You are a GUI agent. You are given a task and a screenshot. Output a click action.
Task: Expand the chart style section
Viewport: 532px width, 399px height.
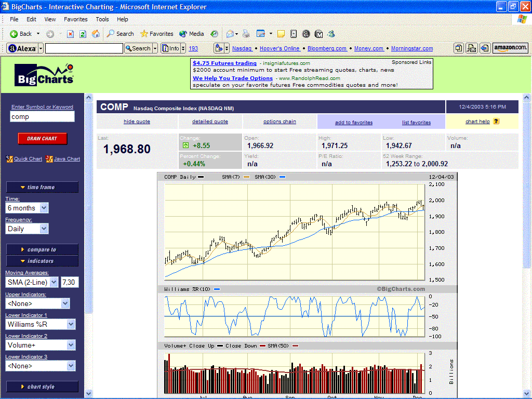pos(42,387)
